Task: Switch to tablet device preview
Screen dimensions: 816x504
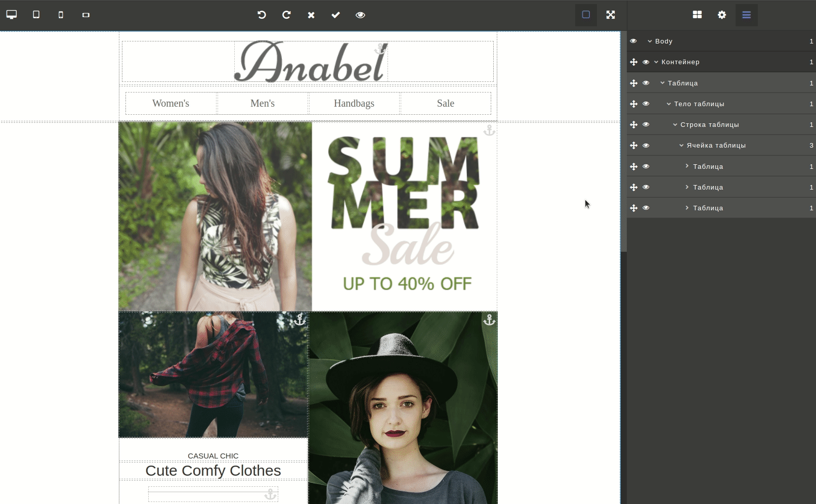Action: [36, 15]
